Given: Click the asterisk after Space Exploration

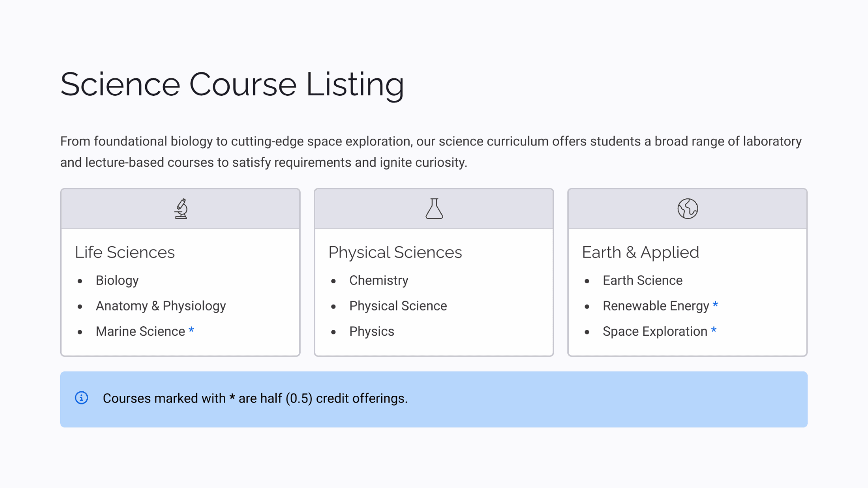Looking at the screenshot, I should coord(713,330).
